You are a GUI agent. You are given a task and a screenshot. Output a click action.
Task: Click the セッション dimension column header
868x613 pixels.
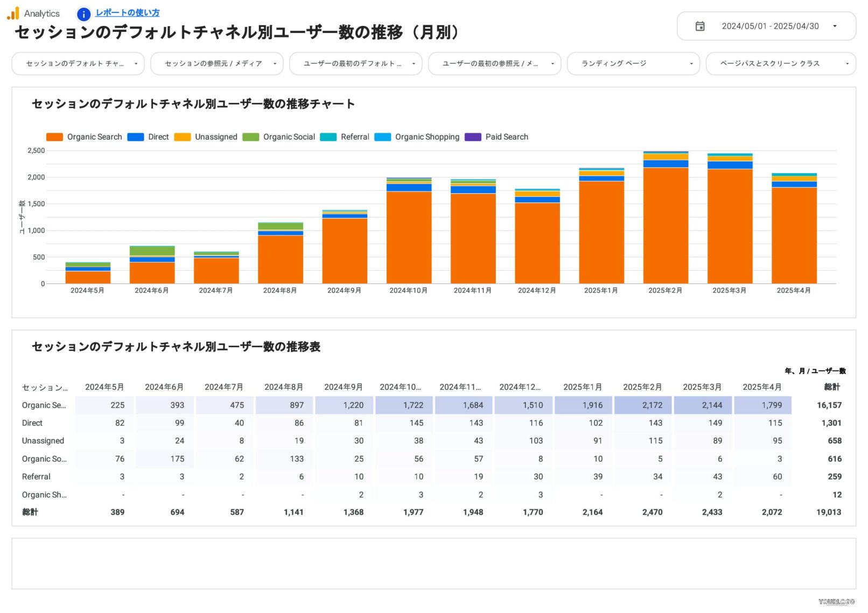point(45,387)
